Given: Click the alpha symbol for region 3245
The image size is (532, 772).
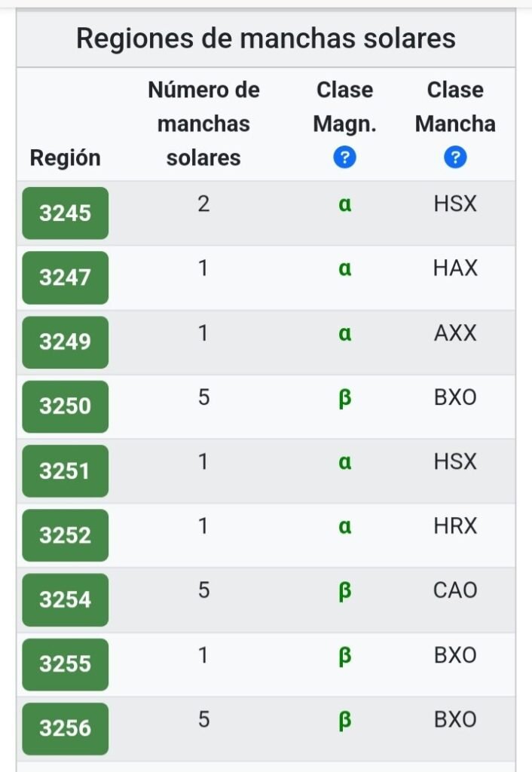Looking at the screenshot, I should [344, 204].
